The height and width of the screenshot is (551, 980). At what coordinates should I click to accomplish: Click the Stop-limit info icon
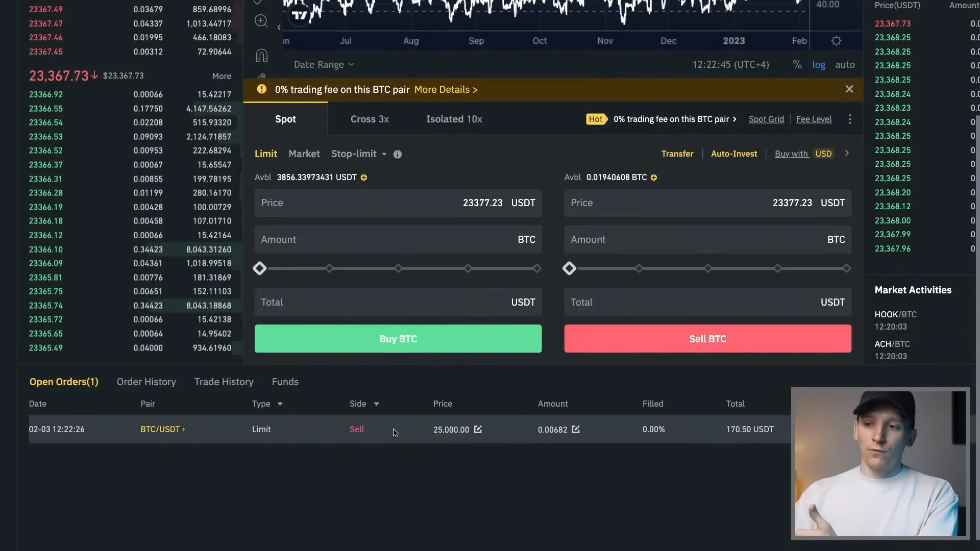398,154
